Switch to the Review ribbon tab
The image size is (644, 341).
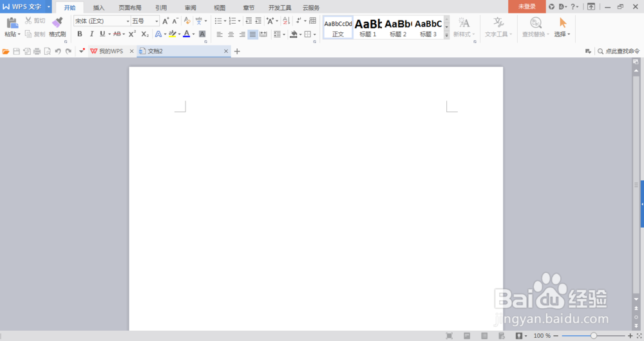[x=190, y=8]
